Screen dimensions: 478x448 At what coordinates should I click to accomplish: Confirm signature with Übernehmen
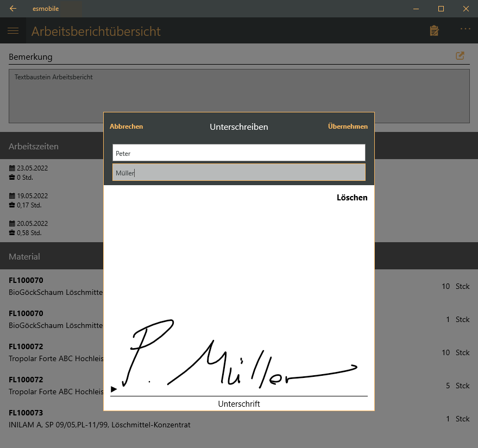[348, 127]
